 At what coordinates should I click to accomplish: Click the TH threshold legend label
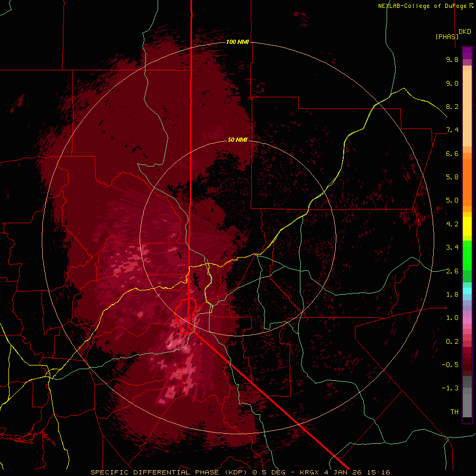pos(454,412)
